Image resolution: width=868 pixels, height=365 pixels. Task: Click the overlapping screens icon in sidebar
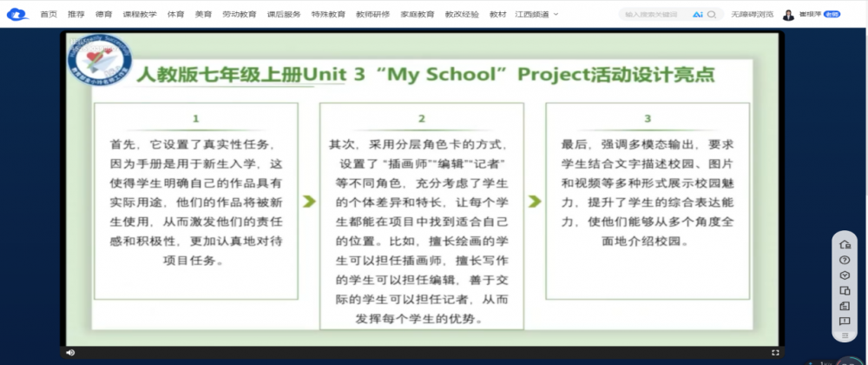click(x=845, y=291)
